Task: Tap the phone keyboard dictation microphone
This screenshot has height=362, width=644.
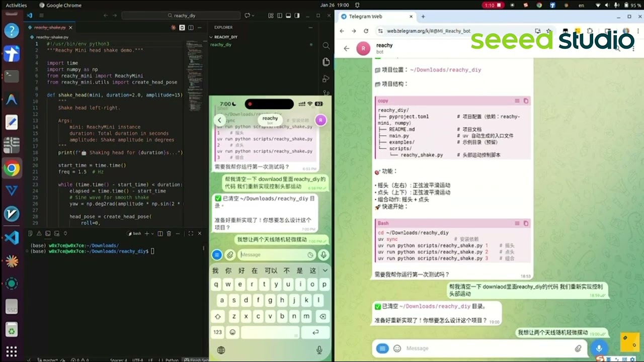Action: tap(319, 349)
